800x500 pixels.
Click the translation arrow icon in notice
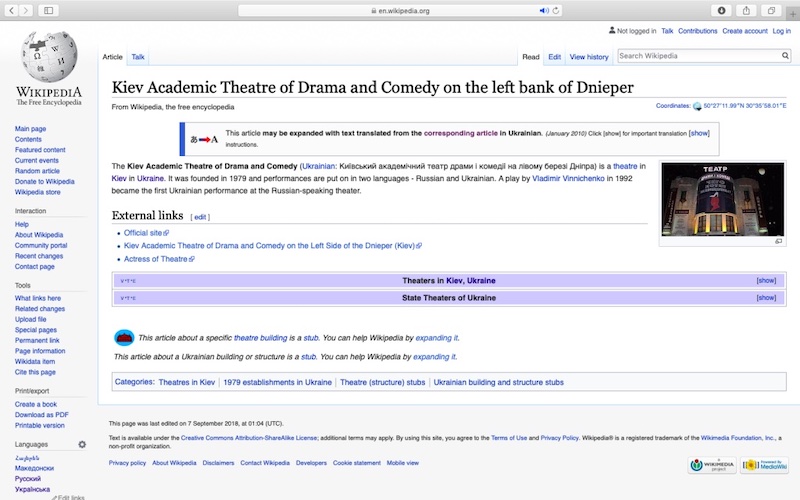pos(204,139)
